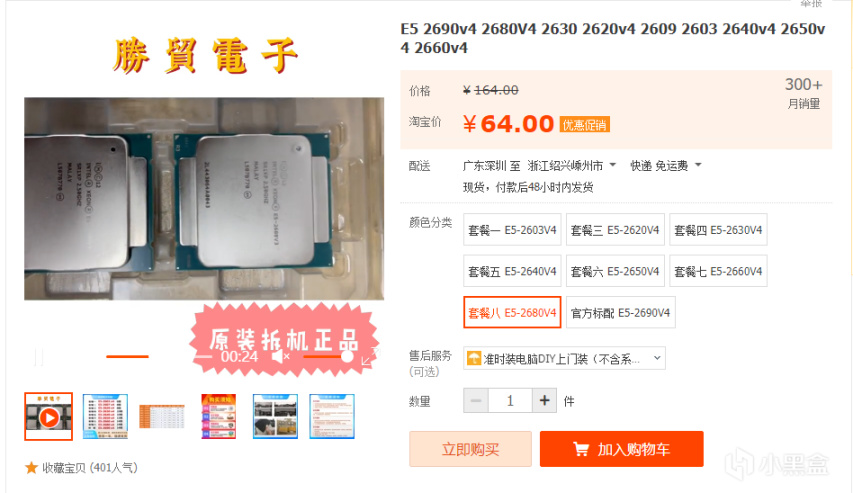Screen dimensions: 853x493
Task: Select option 套餐一 E5-2603V4
Action: (512, 230)
